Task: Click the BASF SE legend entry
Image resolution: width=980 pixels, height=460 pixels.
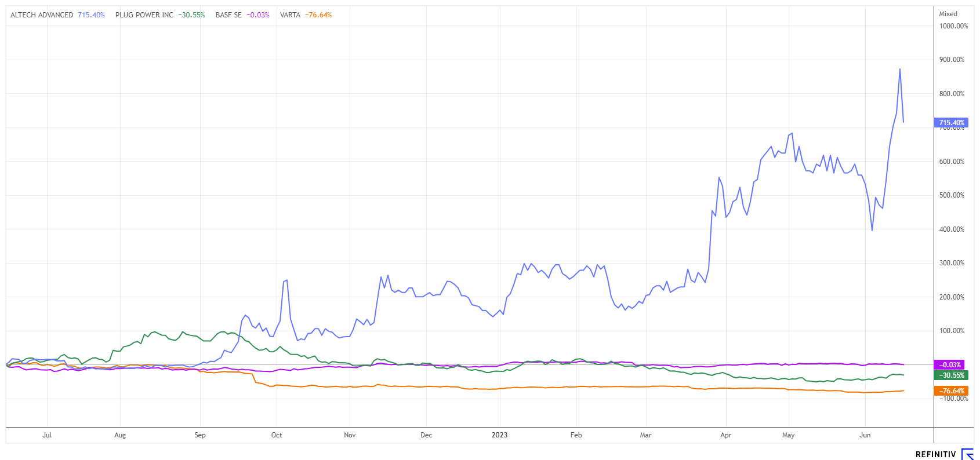Action: tap(228, 15)
